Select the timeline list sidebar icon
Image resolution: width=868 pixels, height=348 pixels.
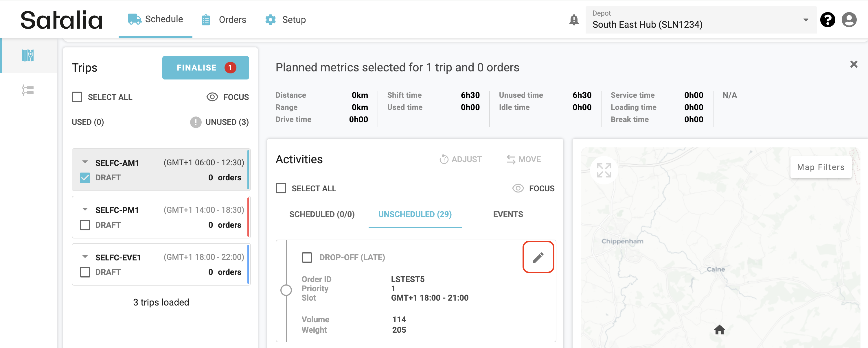click(27, 90)
